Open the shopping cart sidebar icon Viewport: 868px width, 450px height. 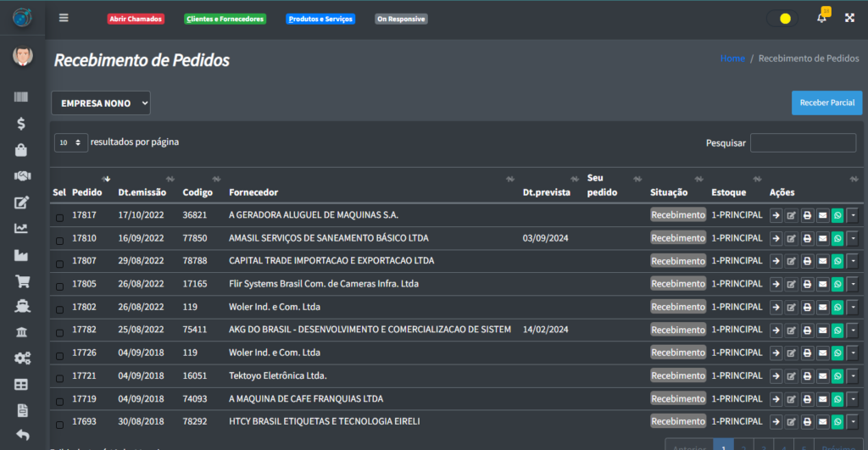point(22,281)
